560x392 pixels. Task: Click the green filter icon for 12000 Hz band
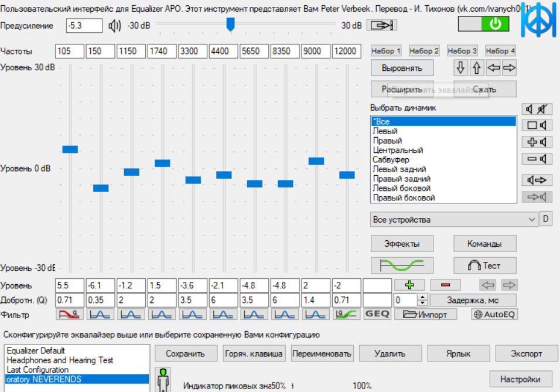click(x=346, y=315)
